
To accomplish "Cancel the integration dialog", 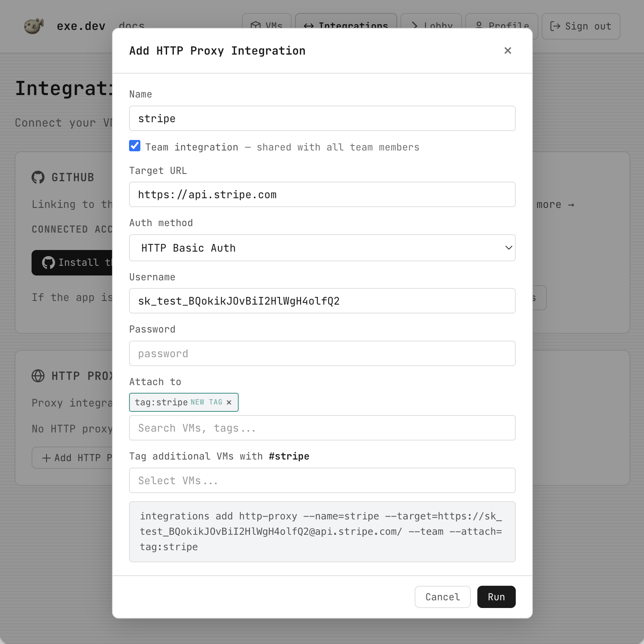I will pos(442,597).
